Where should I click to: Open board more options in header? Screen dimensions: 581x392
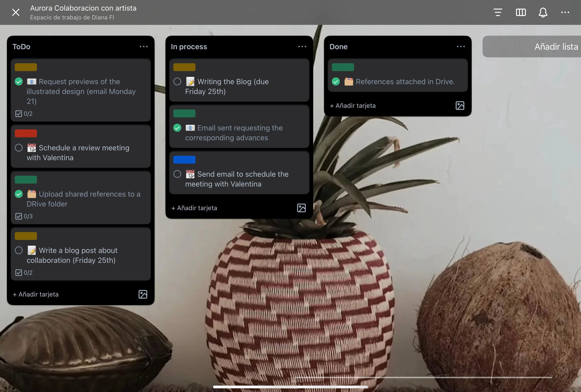click(565, 12)
